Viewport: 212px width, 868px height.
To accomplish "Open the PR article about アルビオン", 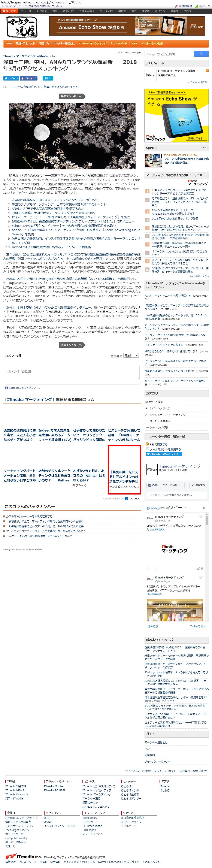I will pyautogui.click(x=124, y=470).
